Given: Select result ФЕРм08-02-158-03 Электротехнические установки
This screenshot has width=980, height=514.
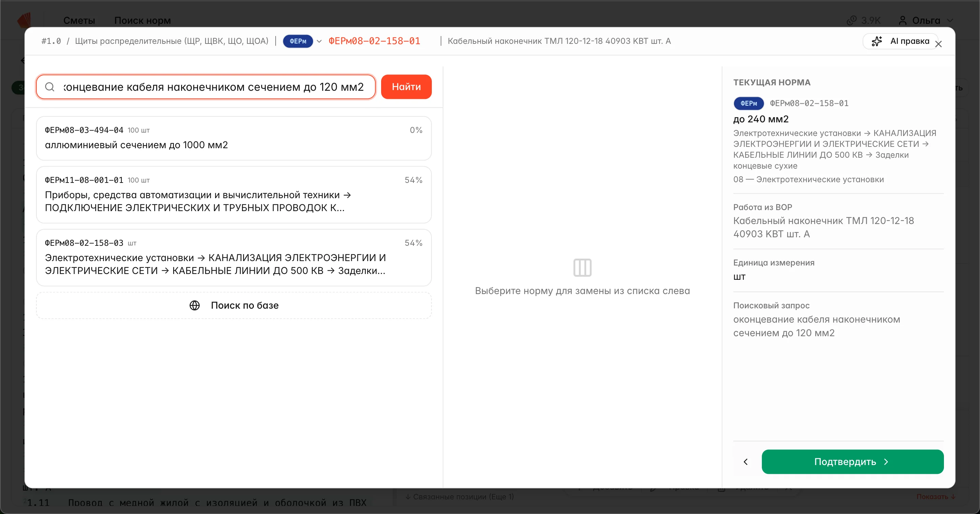Looking at the screenshot, I should (233, 257).
